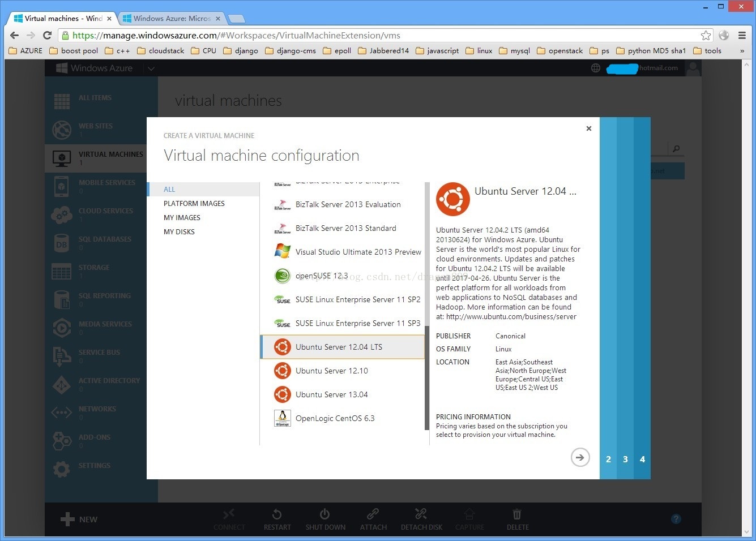Open Media Services play icon
Screen dimensions: 756x541
62,328
